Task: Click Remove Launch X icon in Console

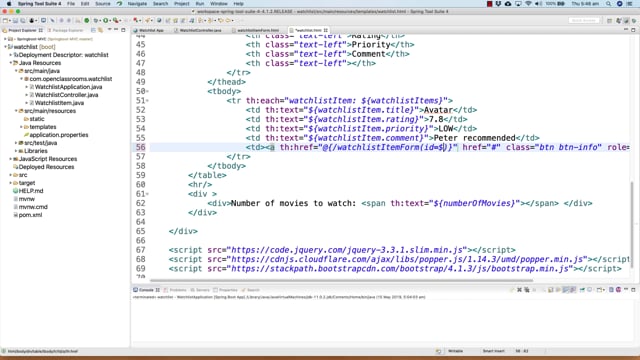Action: pos(519,290)
